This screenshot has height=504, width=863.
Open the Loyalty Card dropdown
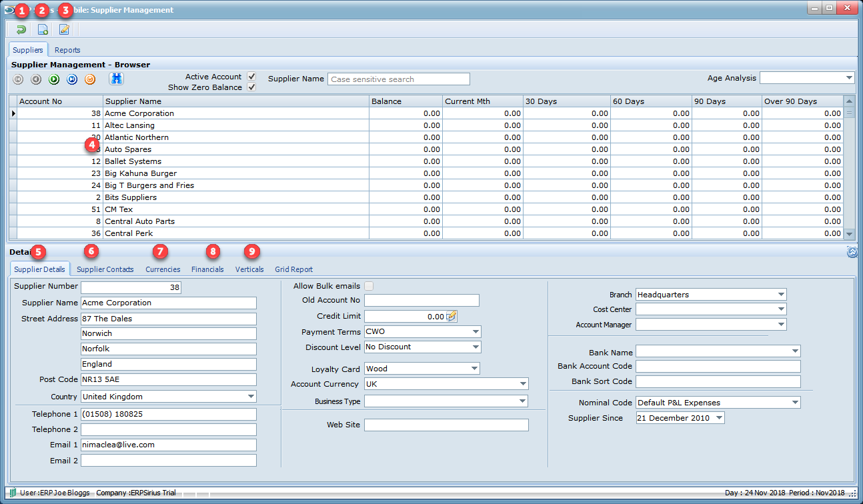coord(474,369)
